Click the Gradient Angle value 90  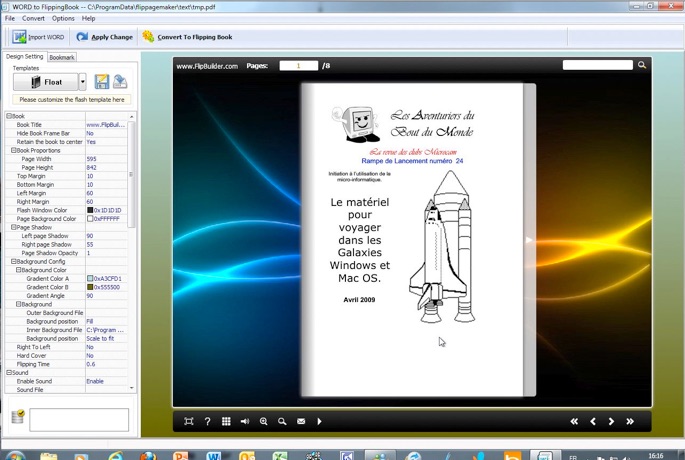[x=106, y=296]
